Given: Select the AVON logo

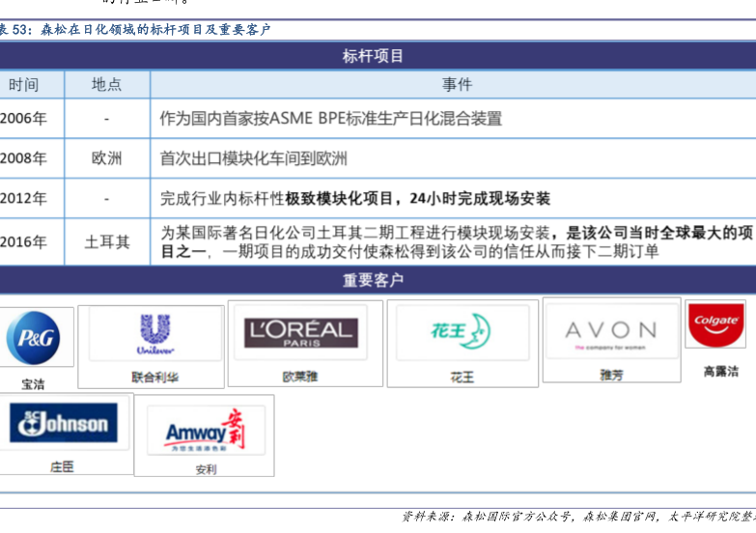Looking at the screenshot, I should pyautogui.click(x=610, y=330).
